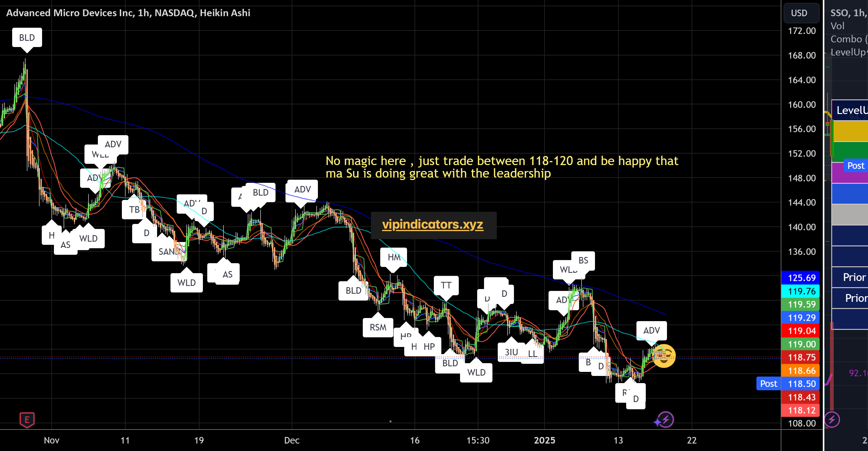The height and width of the screenshot is (451, 868).
Task: Click the RSM marker label
Action: coord(378,327)
